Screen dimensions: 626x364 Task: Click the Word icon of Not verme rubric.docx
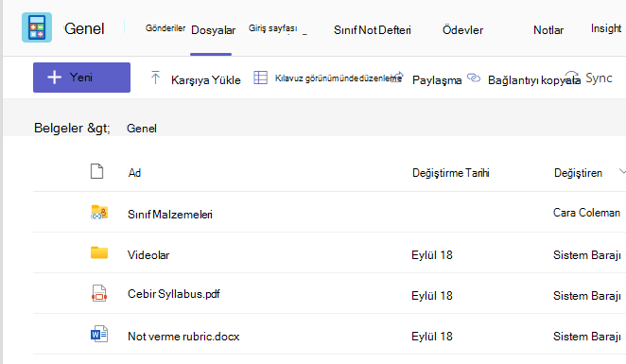click(x=99, y=334)
